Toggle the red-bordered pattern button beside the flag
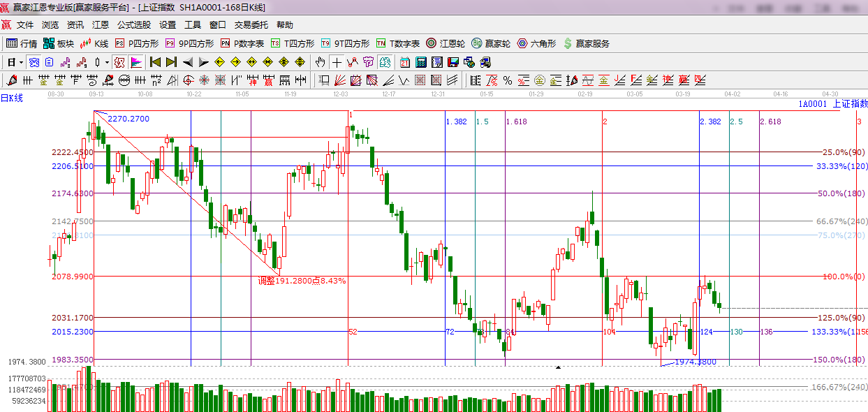The height and width of the screenshot is (412, 868). pos(119,62)
